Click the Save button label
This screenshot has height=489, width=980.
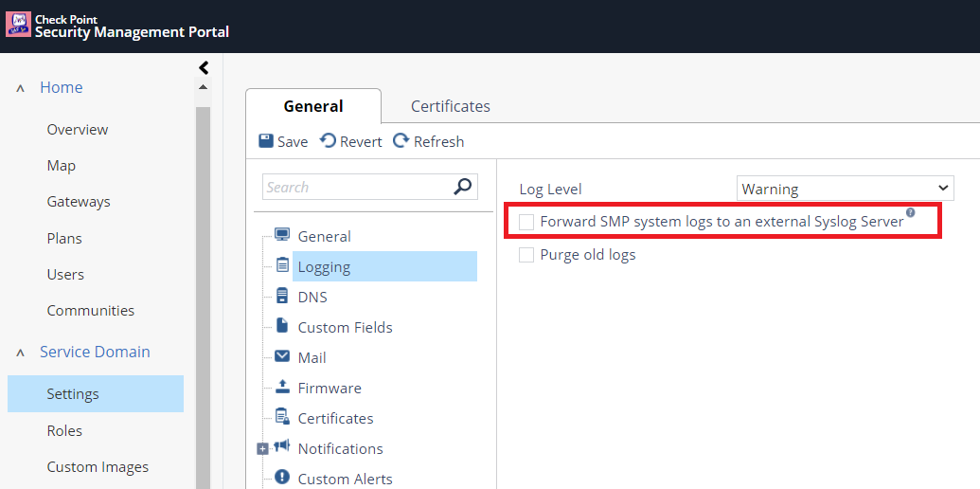(293, 142)
